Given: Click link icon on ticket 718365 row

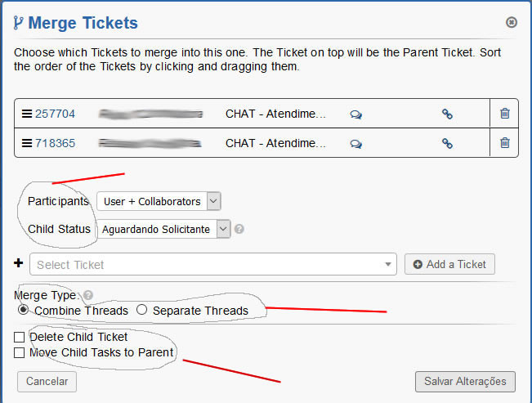Looking at the screenshot, I should [x=447, y=143].
